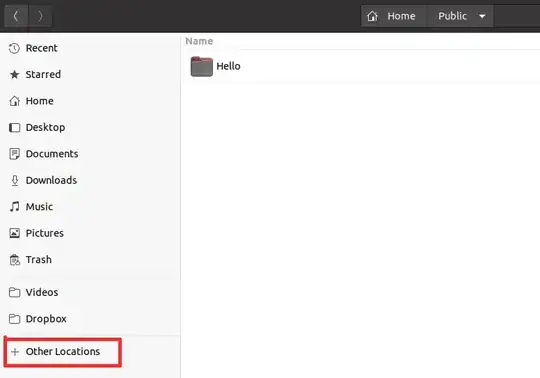Sort by the Name column header
The image size is (540, 378).
(199, 41)
